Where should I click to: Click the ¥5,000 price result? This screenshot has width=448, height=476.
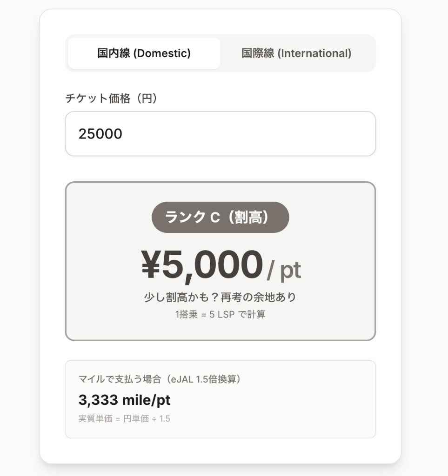(202, 265)
